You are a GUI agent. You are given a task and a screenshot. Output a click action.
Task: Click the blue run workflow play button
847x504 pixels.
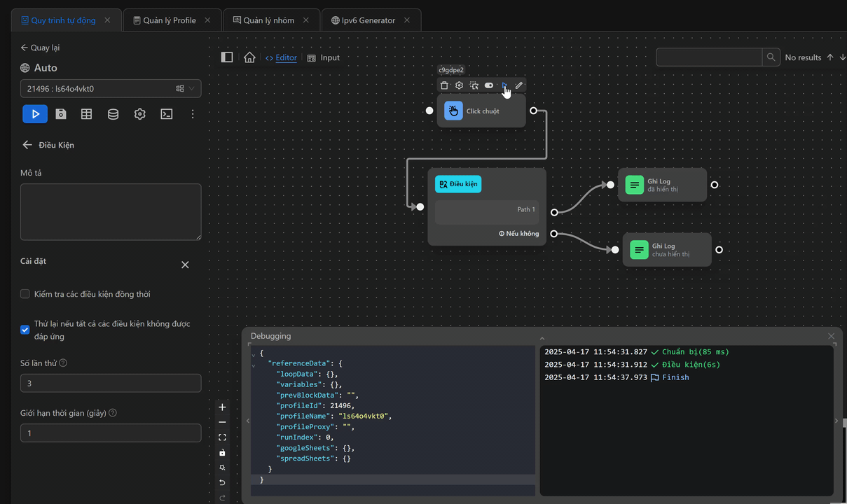(35, 114)
